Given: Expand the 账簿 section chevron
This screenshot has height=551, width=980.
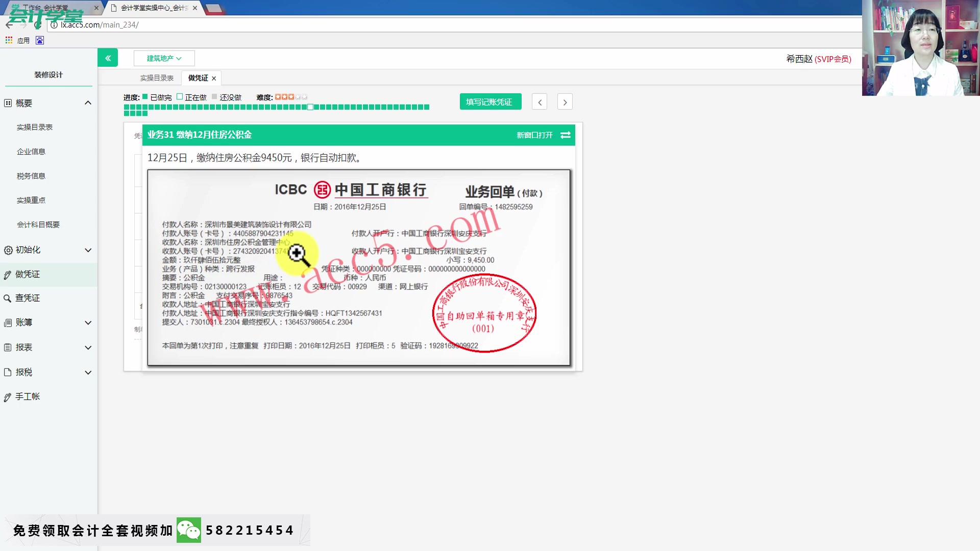Looking at the screenshot, I should 88,323.
